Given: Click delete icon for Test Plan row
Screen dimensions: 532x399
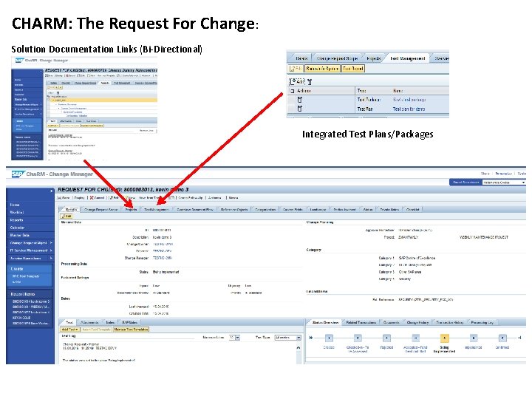Looking at the screenshot, I should pyautogui.click(x=299, y=109).
